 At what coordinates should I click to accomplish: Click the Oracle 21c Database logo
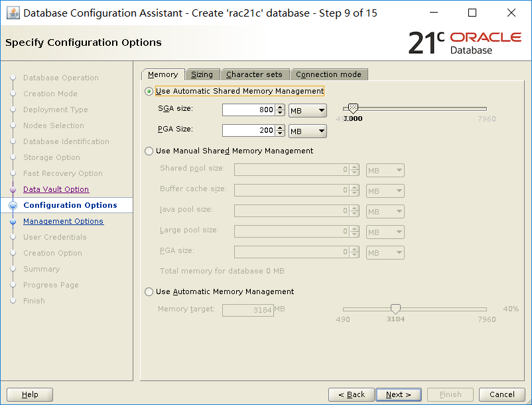point(465,43)
